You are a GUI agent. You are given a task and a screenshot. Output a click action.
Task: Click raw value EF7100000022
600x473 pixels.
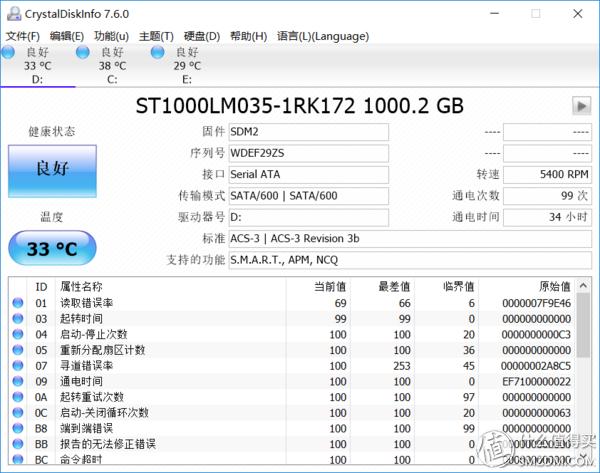click(x=536, y=382)
